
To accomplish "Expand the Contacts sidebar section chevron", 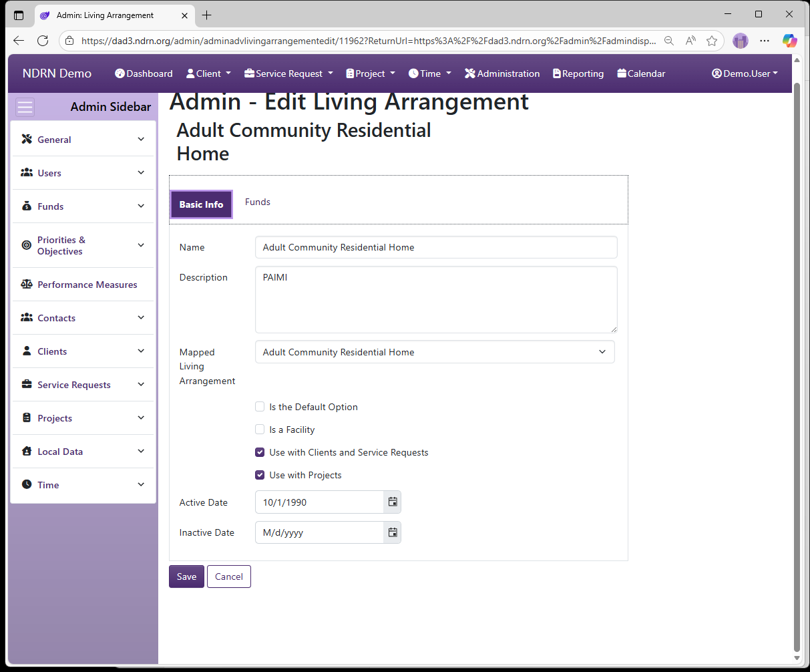I will click(x=141, y=317).
